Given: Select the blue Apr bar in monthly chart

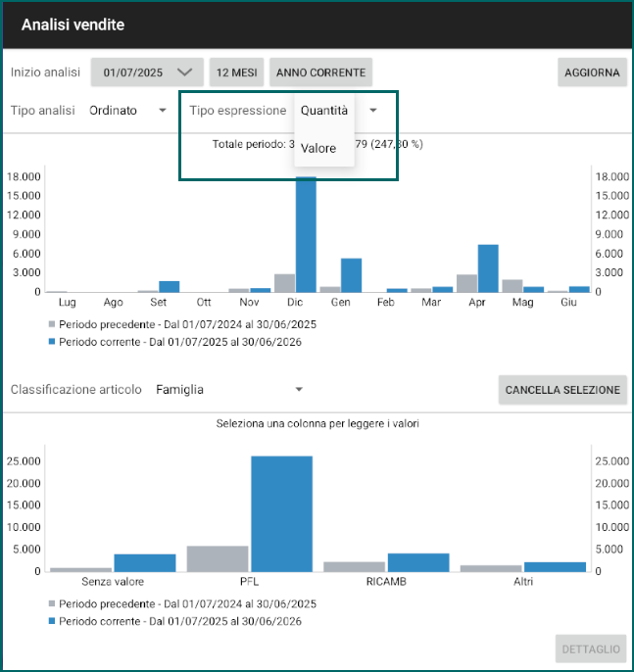Looking at the screenshot, I should (x=488, y=268).
